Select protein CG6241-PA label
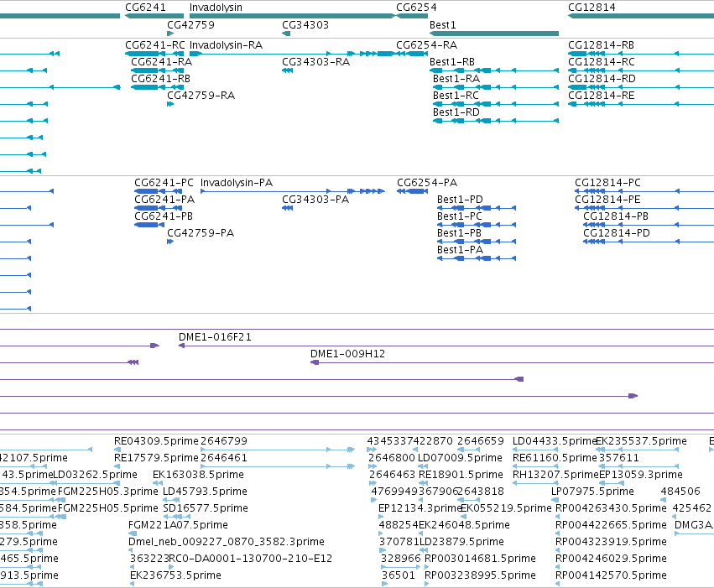 pos(164,200)
